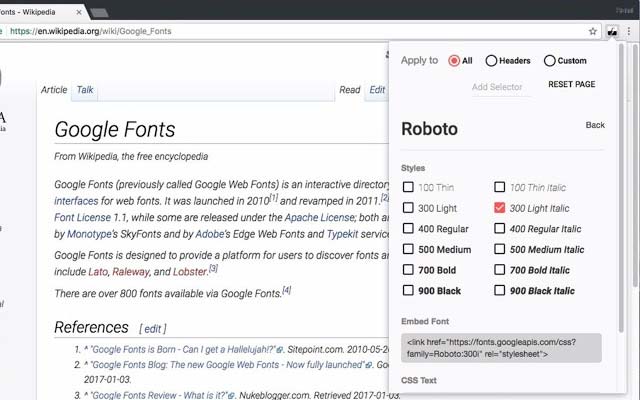Choose the Custom radio option
The height and width of the screenshot is (400, 640).
coord(549,61)
